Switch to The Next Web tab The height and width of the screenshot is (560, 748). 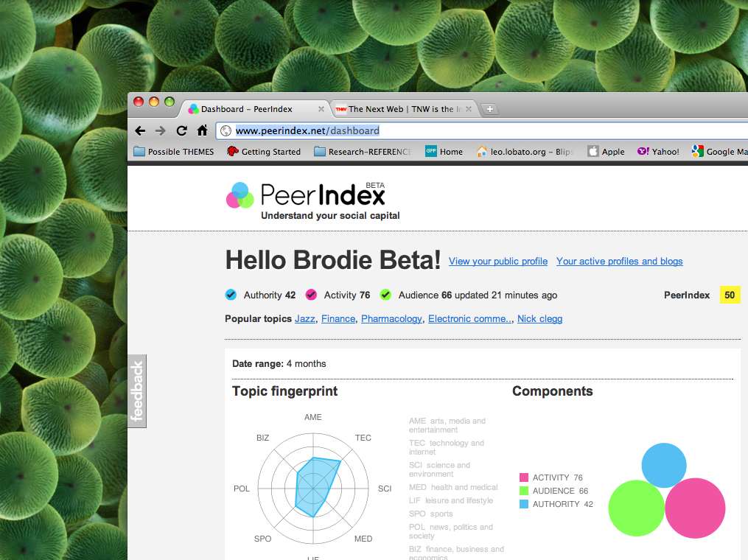click(404, 109)
